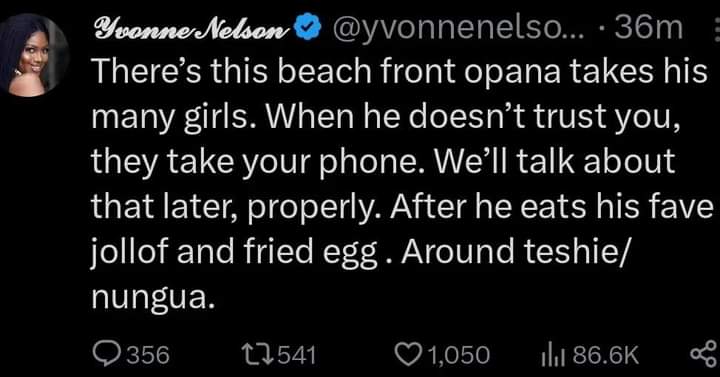
Task: Click the 541 retweets count
Action: click(x=297, y=355)
